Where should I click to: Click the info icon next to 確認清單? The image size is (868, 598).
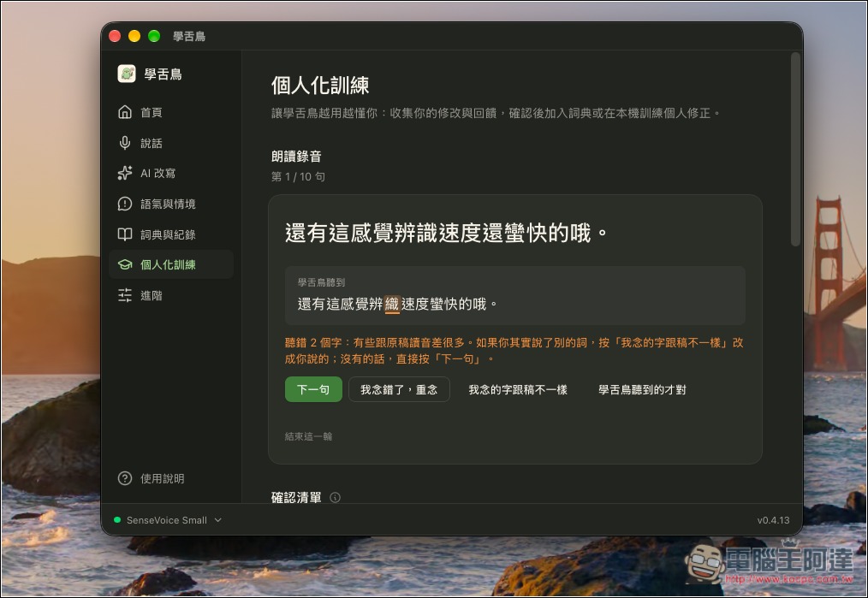pos(335,497)
